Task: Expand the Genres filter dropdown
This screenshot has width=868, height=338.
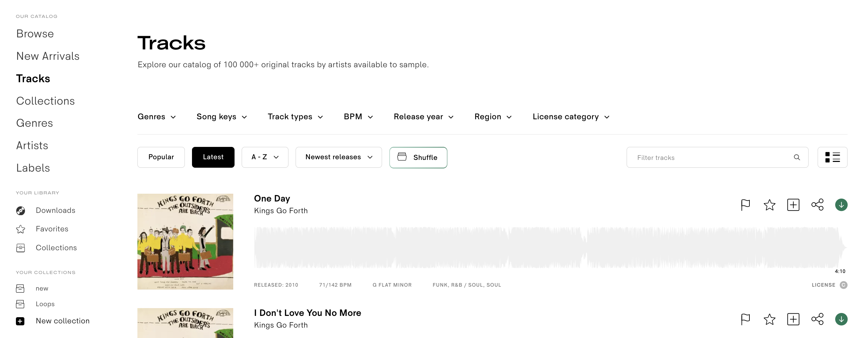Action: (x=157, y=117)
